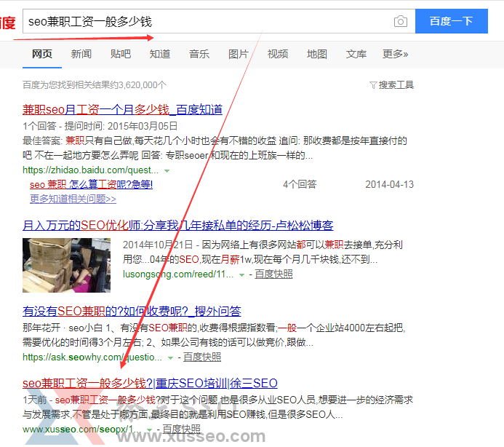Screen dimensions: 504x447
Task: Select the 图片 tab
Action: coord(238,54)
